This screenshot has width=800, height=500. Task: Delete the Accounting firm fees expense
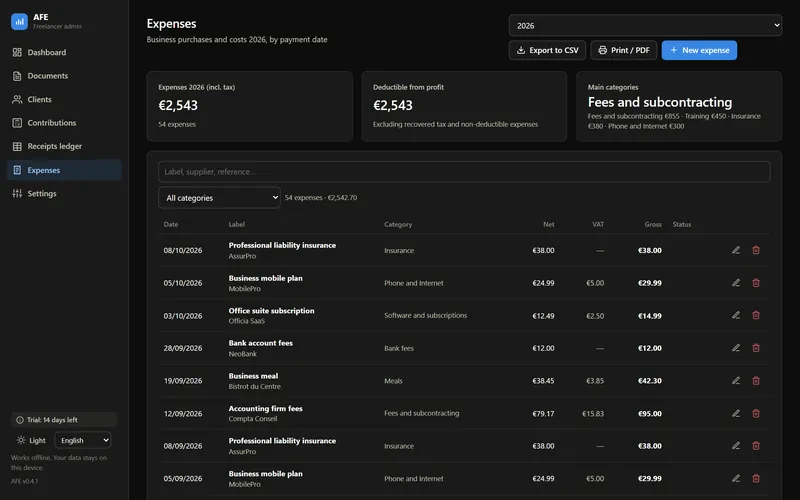coord(756,413)
